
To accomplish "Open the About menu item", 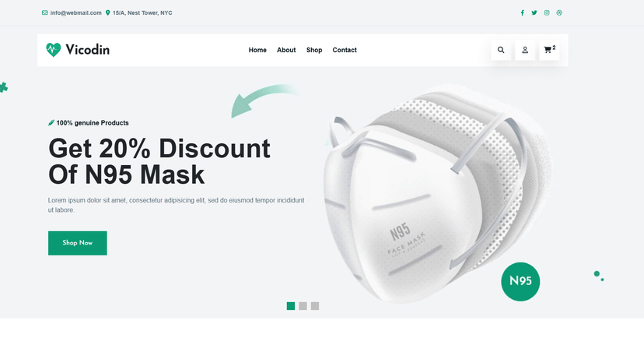I will click(x=286, y=50).
